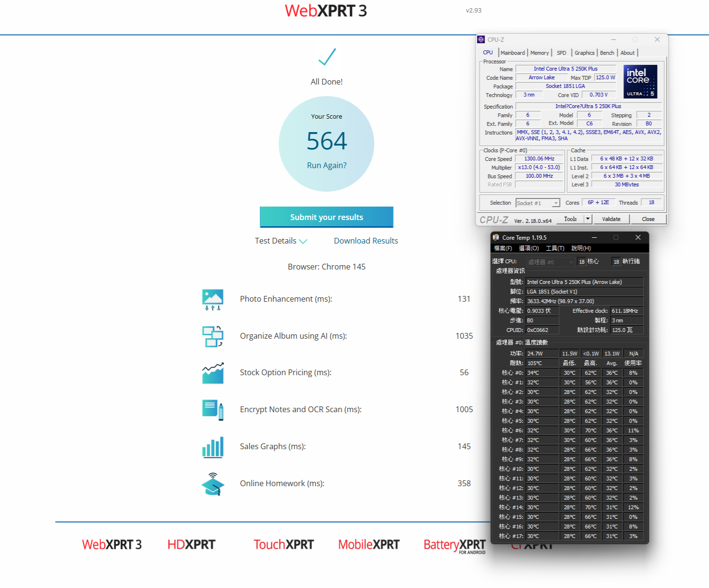Open the 工具(T) menu in Core Temp
Viewport: 709px width, 588px height.
pyautogui.click(x=555, y=248)
